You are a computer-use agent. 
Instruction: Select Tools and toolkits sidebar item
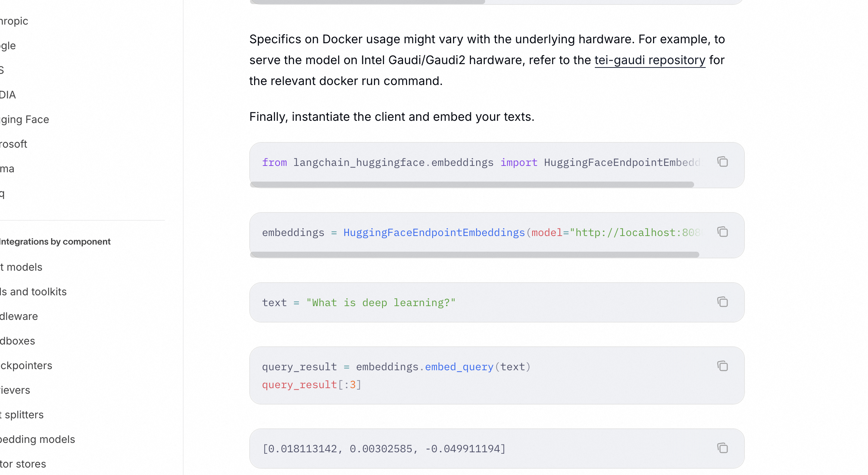pos(34,292)
